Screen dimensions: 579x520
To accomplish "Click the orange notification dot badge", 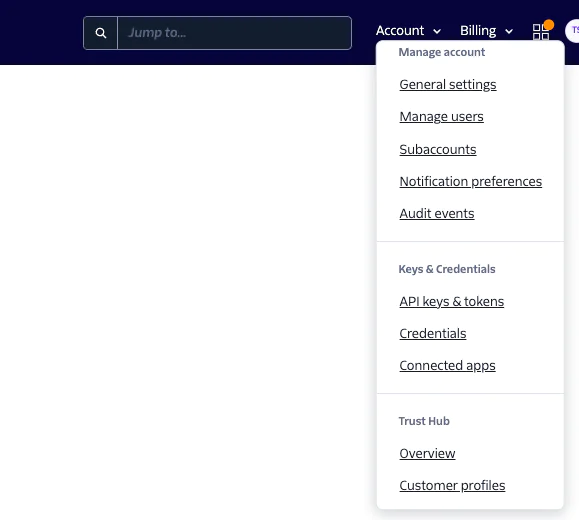I will click(x=549, y=25).
